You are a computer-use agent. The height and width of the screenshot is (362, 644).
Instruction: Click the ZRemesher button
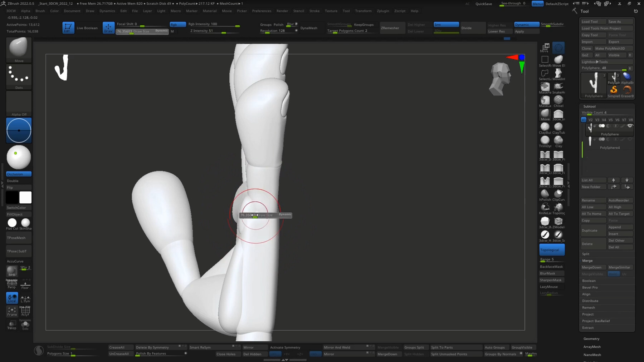(392, 28)
